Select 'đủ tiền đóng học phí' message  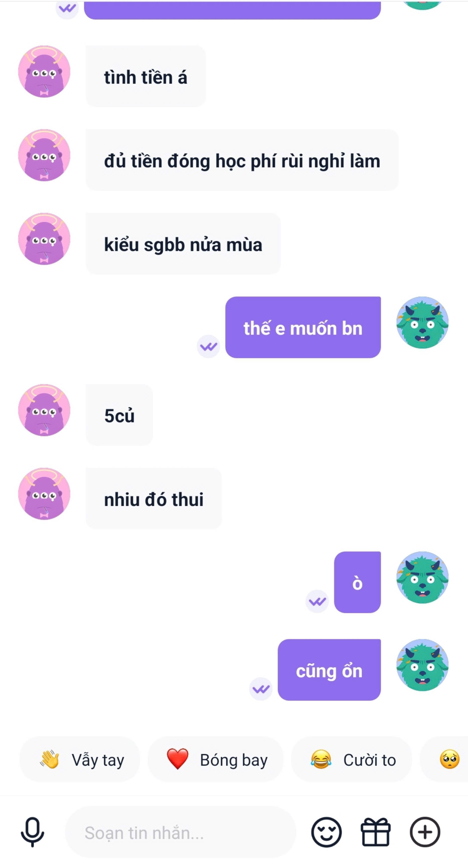click(242, 160)
